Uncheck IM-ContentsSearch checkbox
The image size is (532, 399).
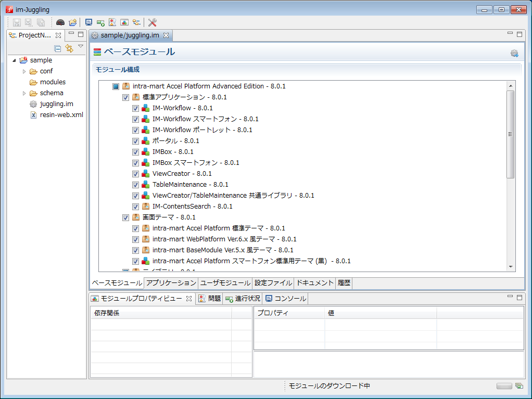135,207
